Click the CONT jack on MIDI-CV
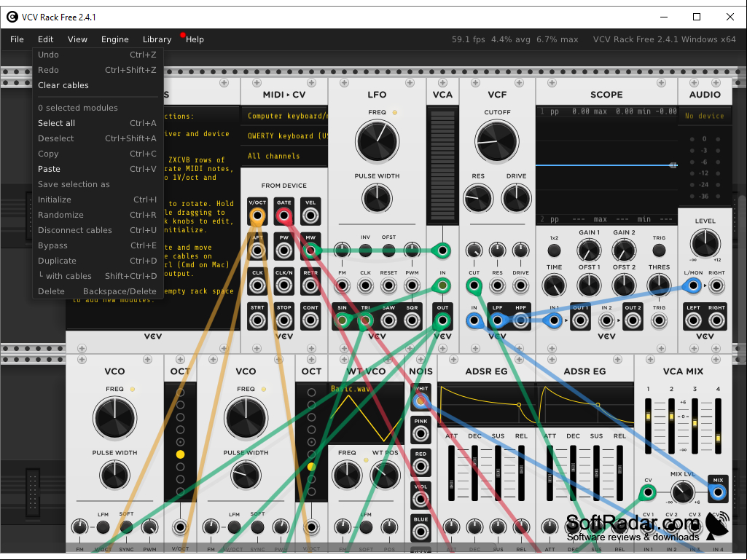 click(x=310, y=320)
